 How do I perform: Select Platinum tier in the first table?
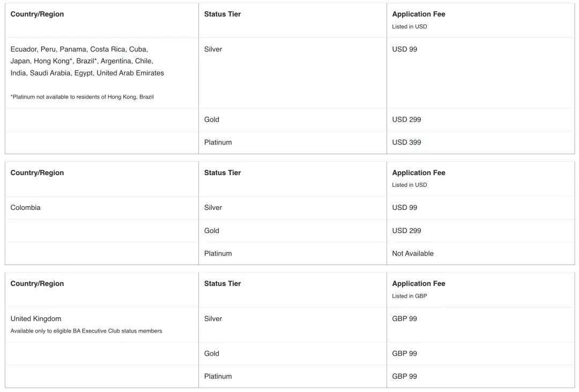[218, 142]
